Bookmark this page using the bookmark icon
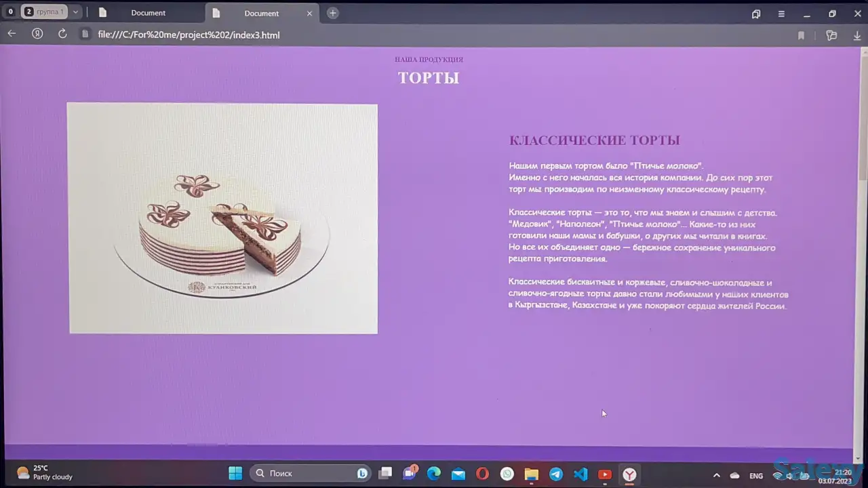Viewport: 868px width, 488px height. click(801, 35)
